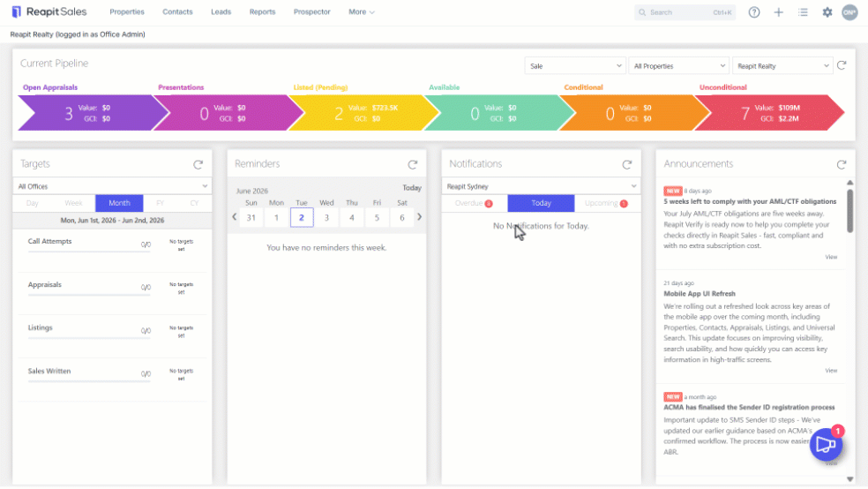Open the Presentations pipeline stage
Viewport: 868px width, 489px height.
pyautogui.click(x=228, y=112)
